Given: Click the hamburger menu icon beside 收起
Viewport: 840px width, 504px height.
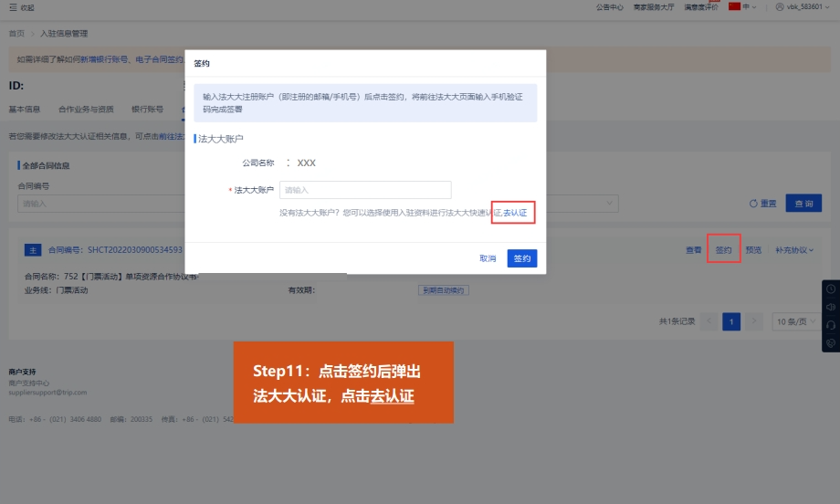Looking at the screenshot, I should pos(12,7).
